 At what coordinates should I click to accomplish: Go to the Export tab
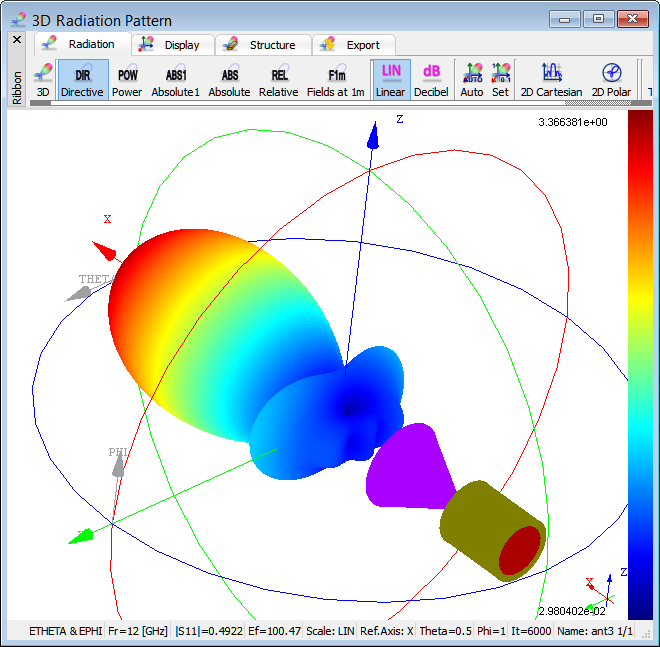click(352, 45)
